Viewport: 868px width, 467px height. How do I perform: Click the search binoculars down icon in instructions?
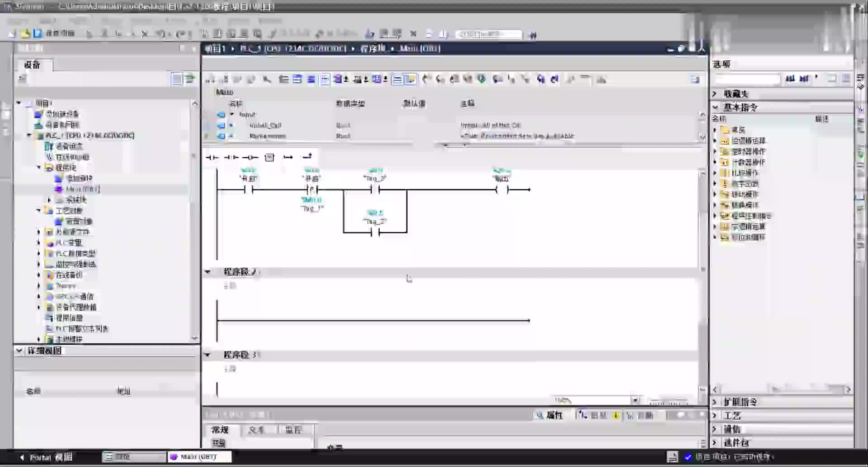(790, 79)
